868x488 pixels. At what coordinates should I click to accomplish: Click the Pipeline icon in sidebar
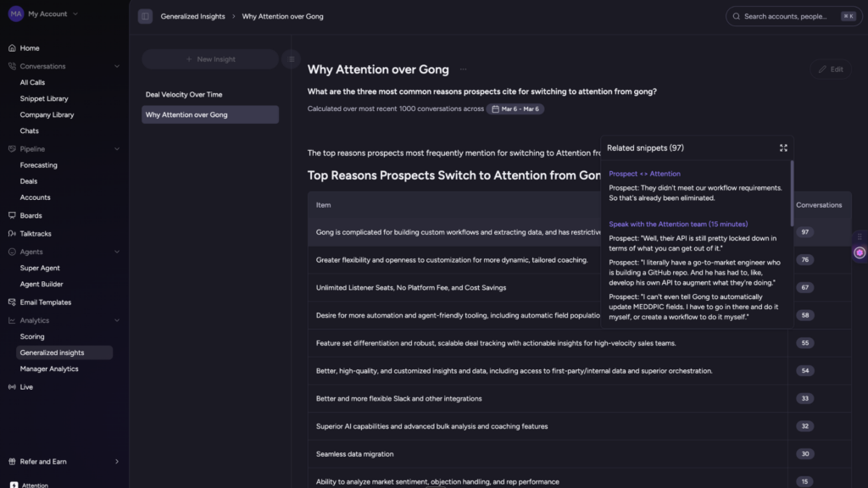pos(12,149)
